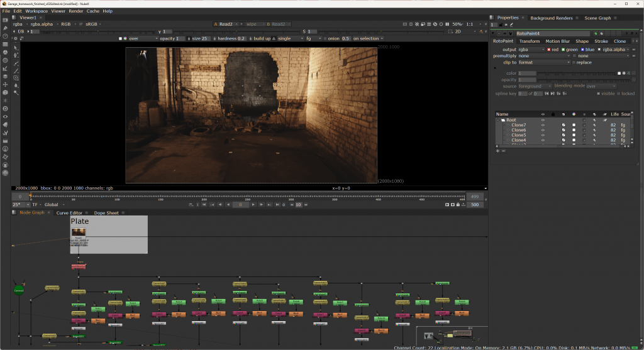Click the Read2 thumbnail in Plate backdrop
This screenshot has width=644, height=350.
tap(79, 232)
